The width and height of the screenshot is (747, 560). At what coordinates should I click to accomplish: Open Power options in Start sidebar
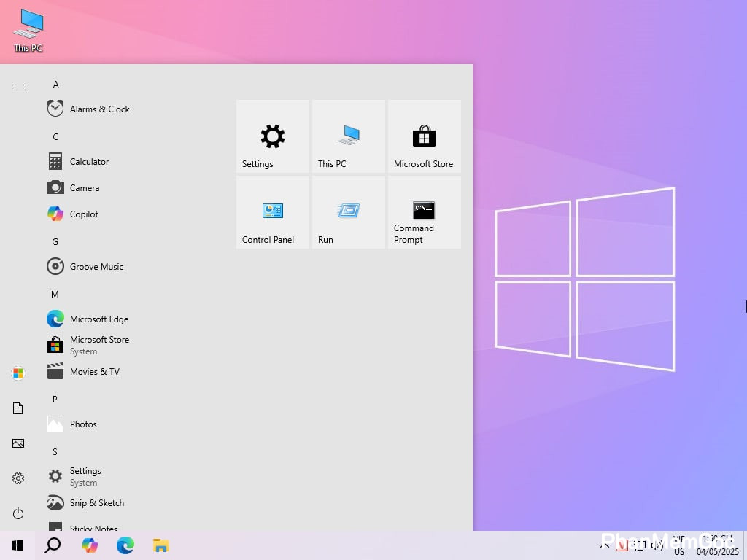tap(18, 513)
